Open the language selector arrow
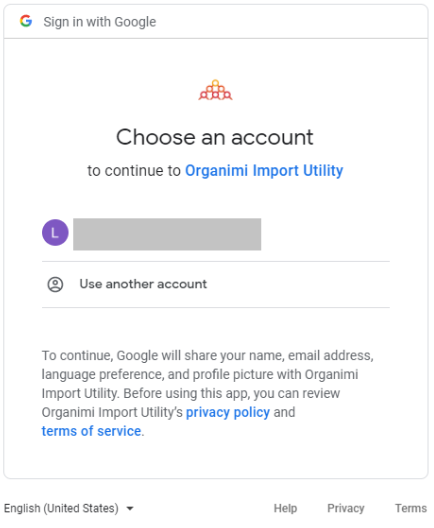Viewport: 434px width, 528px height. tap(130, 508)
